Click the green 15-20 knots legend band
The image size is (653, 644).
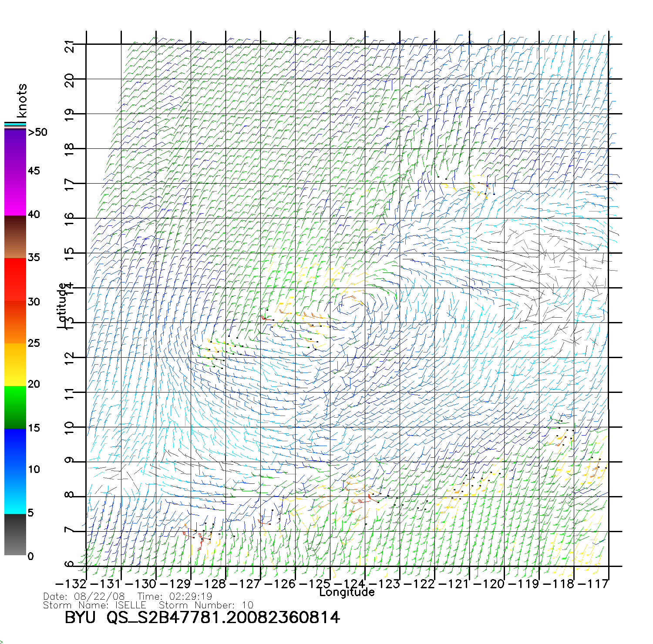coord(15,407)
